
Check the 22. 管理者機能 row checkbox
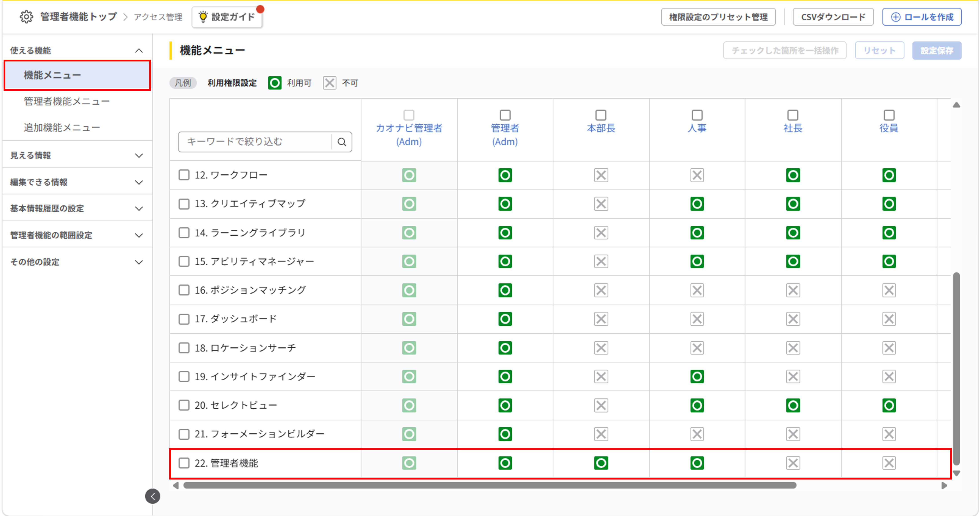pos(184,463)
